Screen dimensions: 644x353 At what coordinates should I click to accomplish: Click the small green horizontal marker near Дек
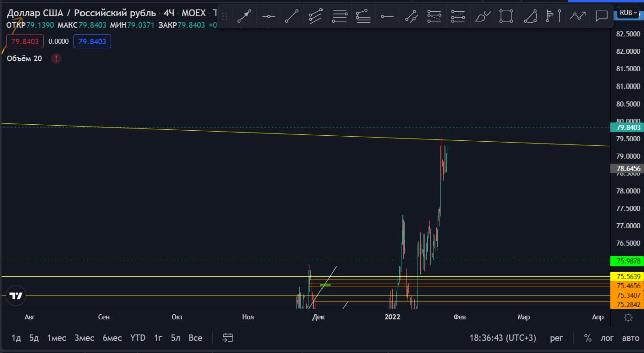pyautogui.click(x=325, y=285)
